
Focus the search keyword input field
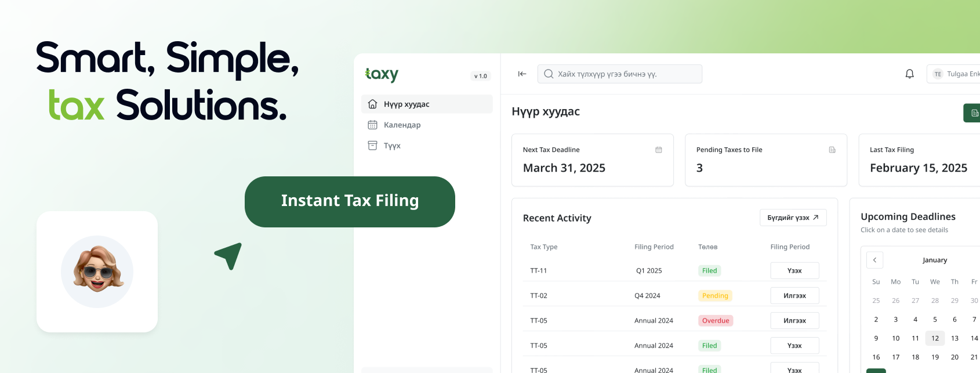coord(620,74)
